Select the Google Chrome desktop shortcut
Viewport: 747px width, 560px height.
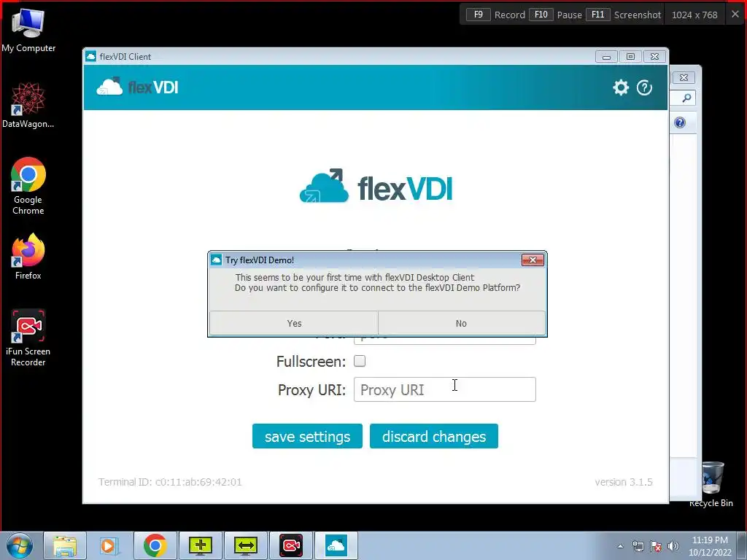[x=28, y=186]
